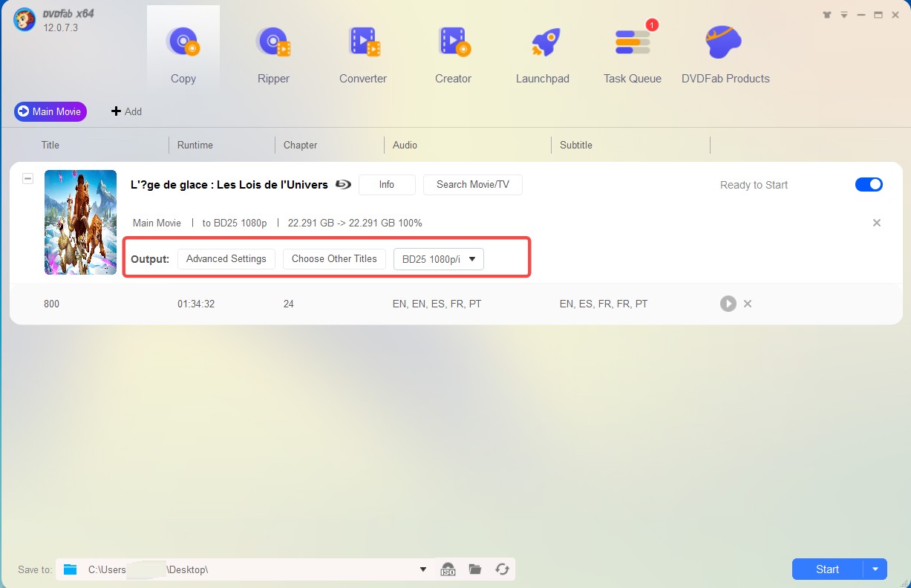Click Choose Other Titles

(x=334, y=258)
